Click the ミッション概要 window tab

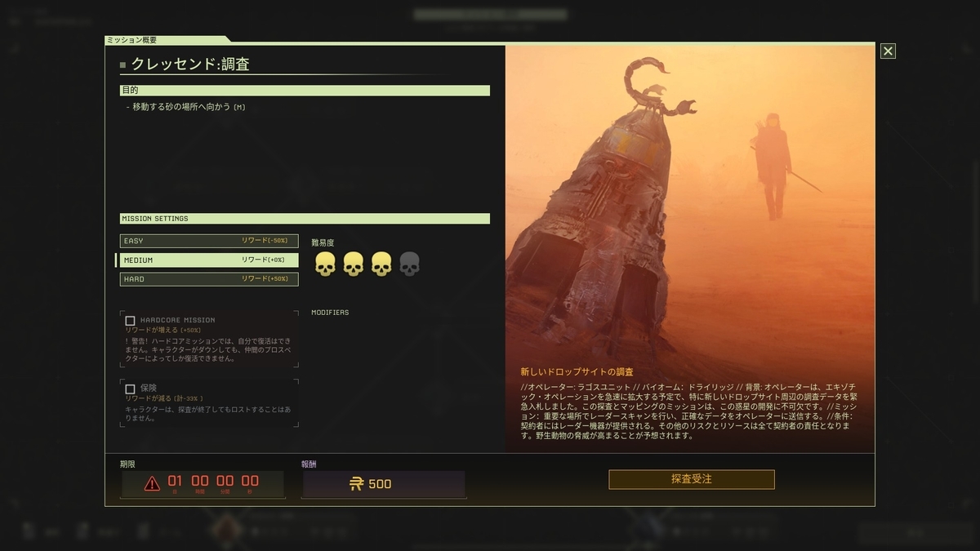(x=167, y=39)
